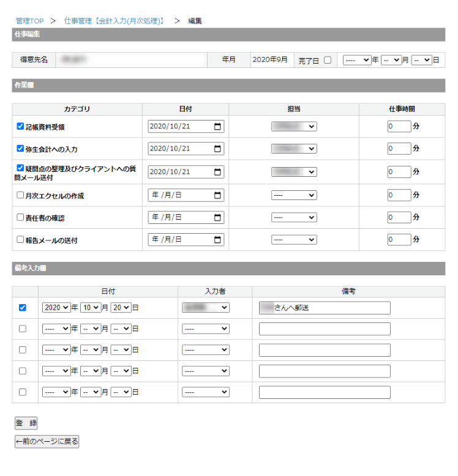
Task: Click 仕事時間 minutes field for 責任者の確認
Action: click(x=399, y=217)
